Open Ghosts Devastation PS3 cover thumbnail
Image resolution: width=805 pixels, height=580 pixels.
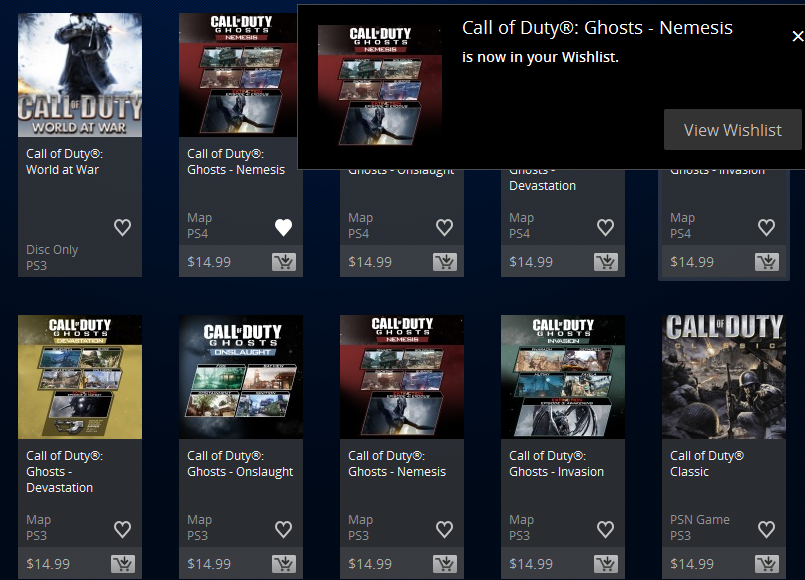click(x=80, y=377)
